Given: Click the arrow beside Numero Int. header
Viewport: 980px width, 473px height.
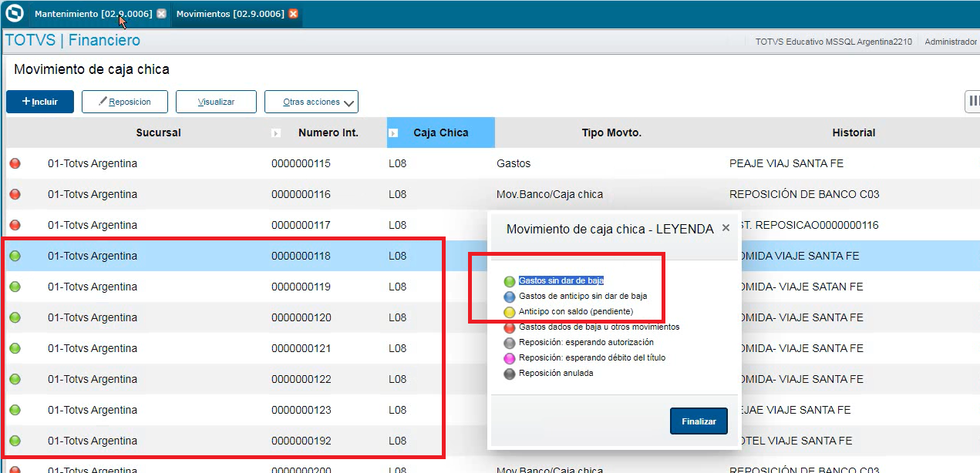Looking at the screenshot, I should tap(276, 133).
